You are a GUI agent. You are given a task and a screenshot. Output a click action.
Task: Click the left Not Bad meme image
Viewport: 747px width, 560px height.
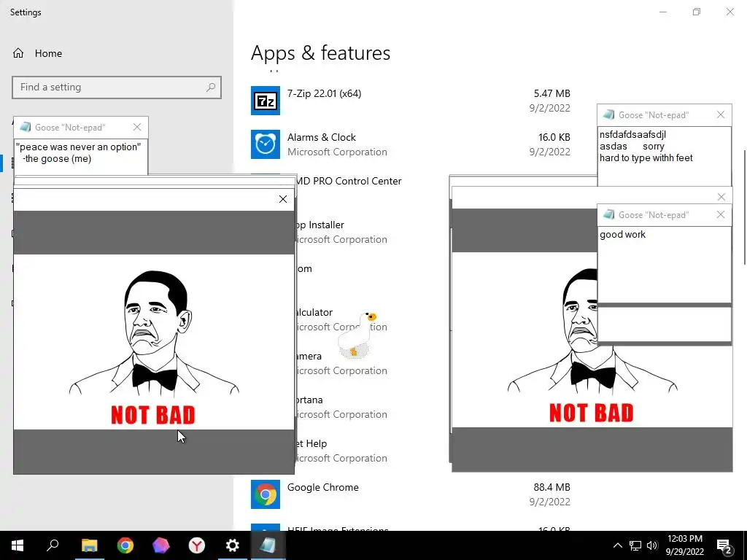click(153, 342)
